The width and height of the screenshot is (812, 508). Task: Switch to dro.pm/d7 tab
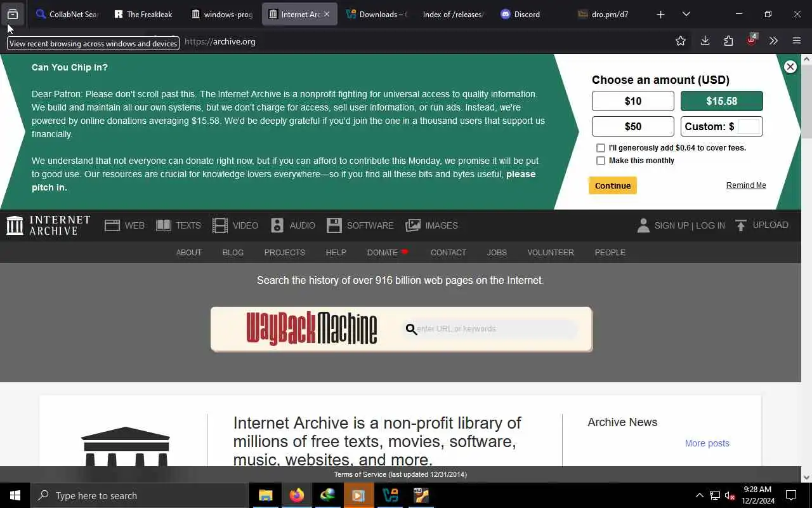click(608, 14)
